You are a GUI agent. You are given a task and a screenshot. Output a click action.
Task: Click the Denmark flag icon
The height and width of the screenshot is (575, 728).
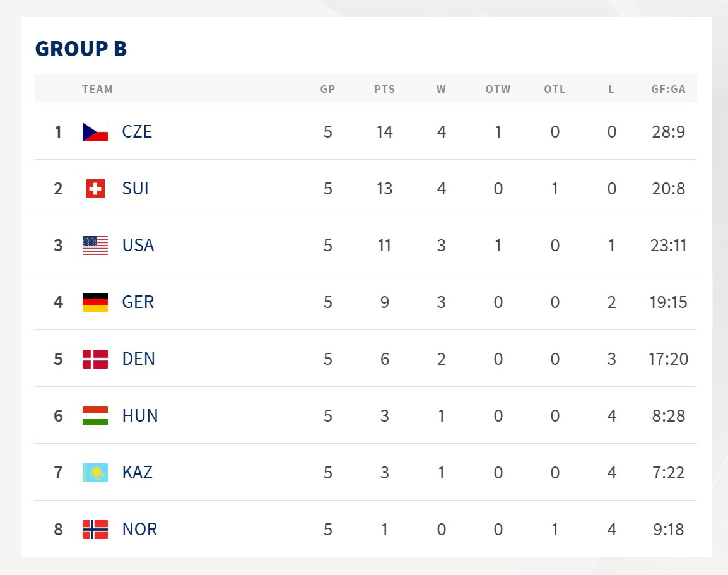tap(95, 359)
